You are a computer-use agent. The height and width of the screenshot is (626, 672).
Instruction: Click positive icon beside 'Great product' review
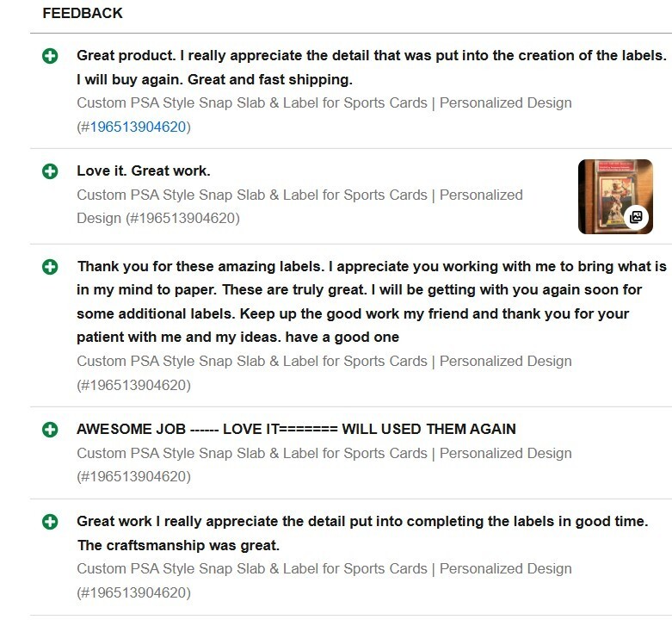50,56
